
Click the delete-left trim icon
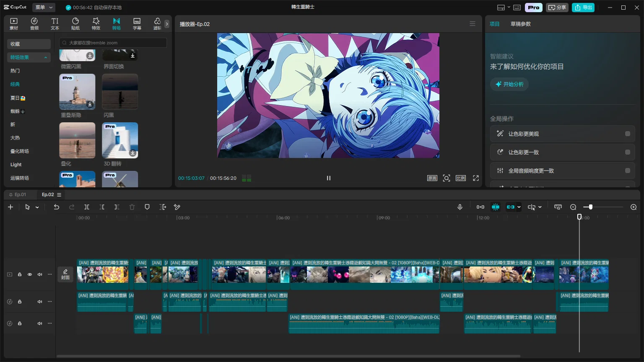point(102,207)
